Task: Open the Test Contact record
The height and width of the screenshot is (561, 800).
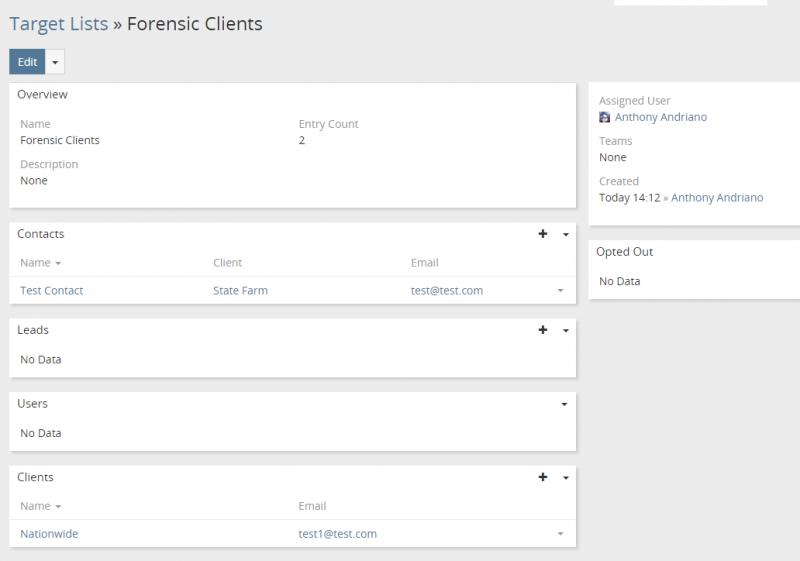Action: point(52,291)
